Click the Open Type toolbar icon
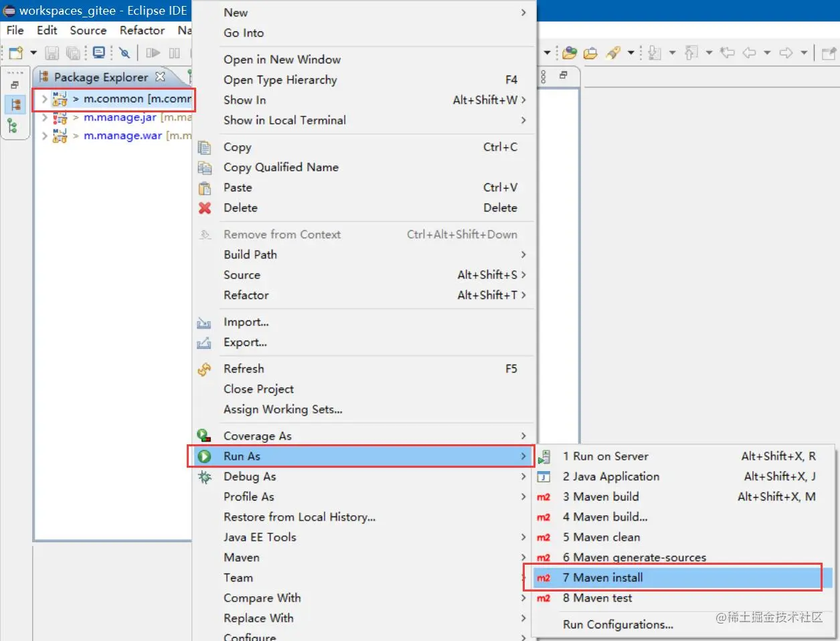This screenshot has height=641, width=840. click(570, 53)
